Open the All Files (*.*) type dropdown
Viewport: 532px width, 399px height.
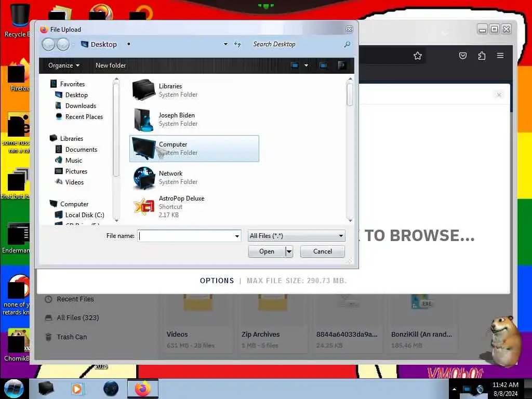point(297,236)
